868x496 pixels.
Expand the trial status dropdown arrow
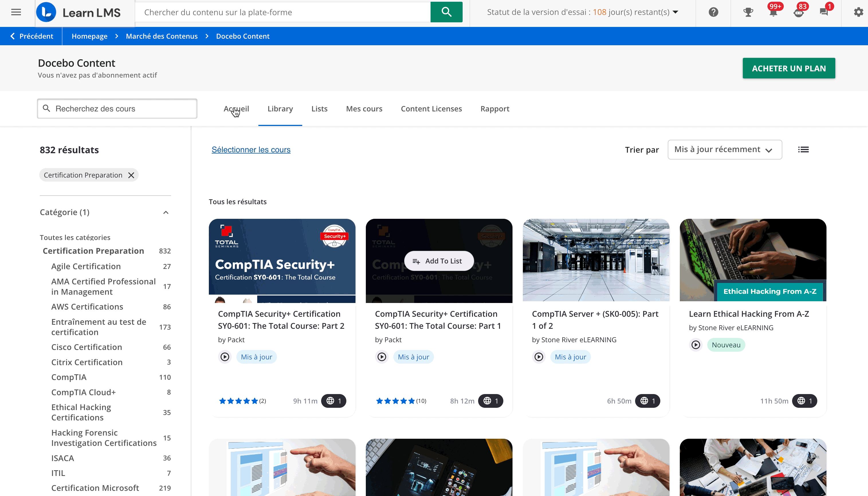coord(675,12)
